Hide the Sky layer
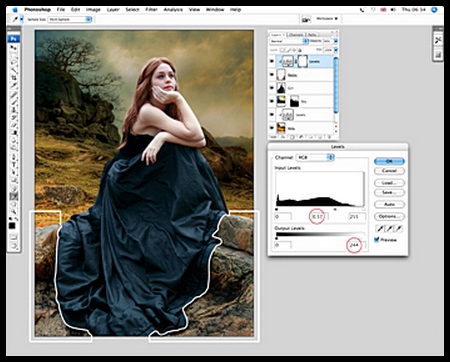450x362 pixels. pyautogui.click(x=271, y=101)
